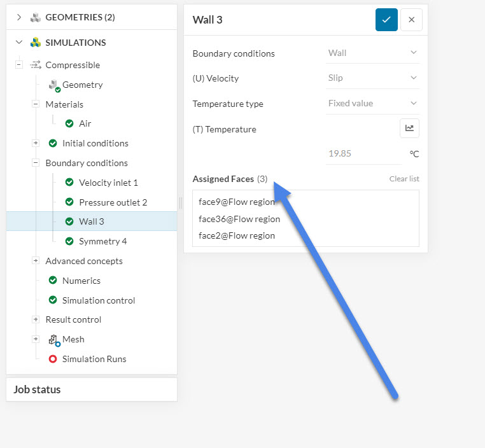Viewport: 485px width, 448px height.
Task: Click the Mesh icon in tree
Action: [x=53, y=340]
